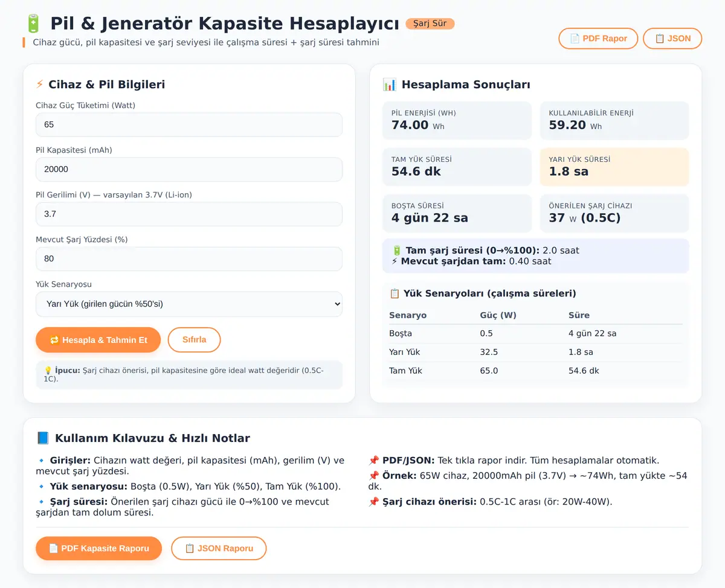Image resolution: width=725 pixels, height=588 pixels.
Task: Click the Süre column header
Action: pyautogui.click(x=579, y=315)
